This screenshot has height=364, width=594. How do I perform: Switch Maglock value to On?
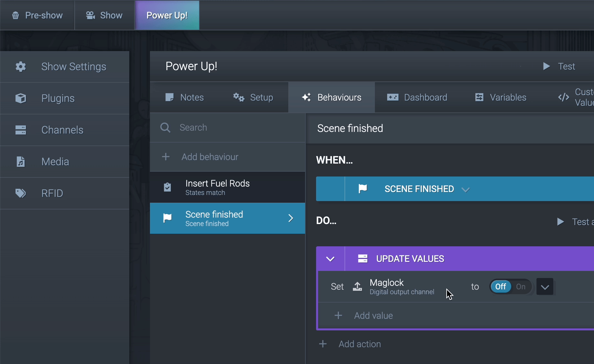tap(521, 286)
